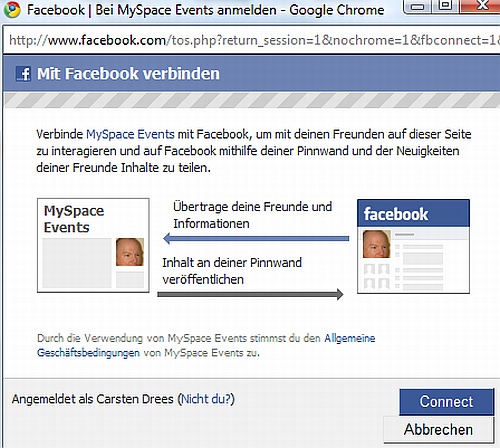Click profile photo in facebook preview box
The height and width of the screenshot is (448, 500).
[x=376, y=244]
